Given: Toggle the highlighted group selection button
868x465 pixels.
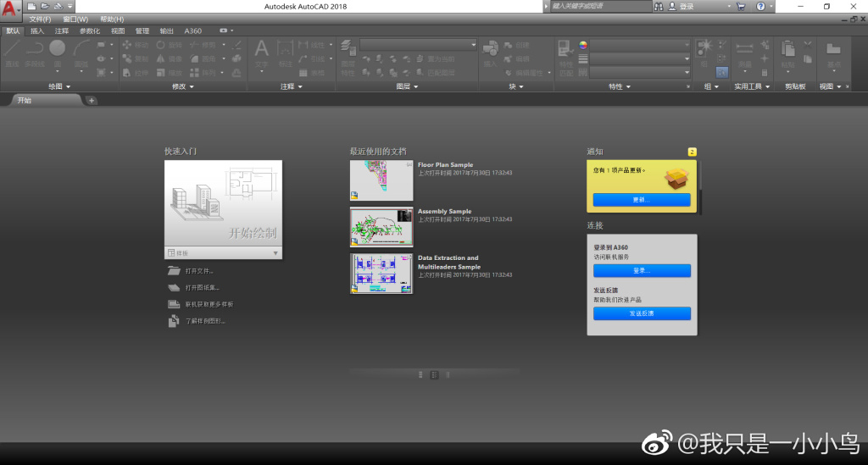Looking at the screenshot, I should pyautogui.click(x=722, y=72).
